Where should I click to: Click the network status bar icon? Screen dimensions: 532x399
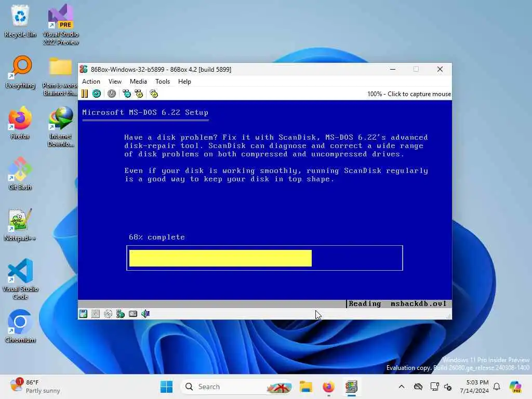click(121, 314)
